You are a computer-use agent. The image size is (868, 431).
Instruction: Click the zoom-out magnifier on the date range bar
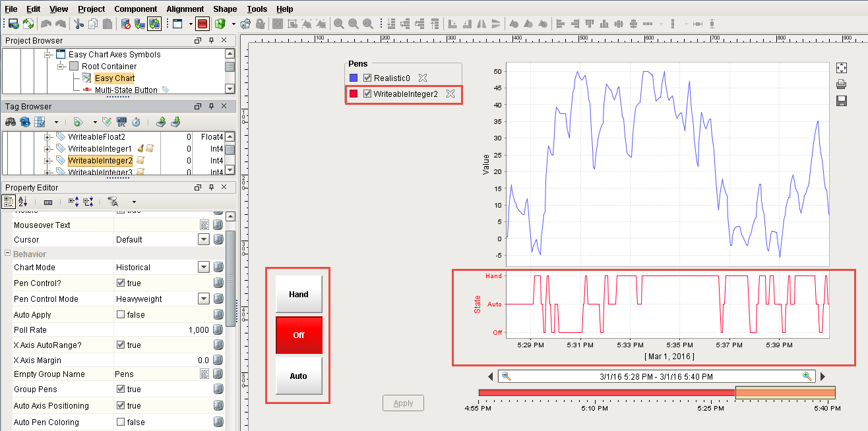coord(506,376)
